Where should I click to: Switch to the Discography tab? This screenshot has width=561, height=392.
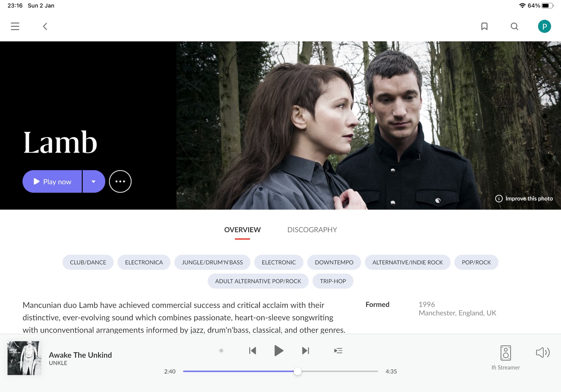[x=312, y=229]
